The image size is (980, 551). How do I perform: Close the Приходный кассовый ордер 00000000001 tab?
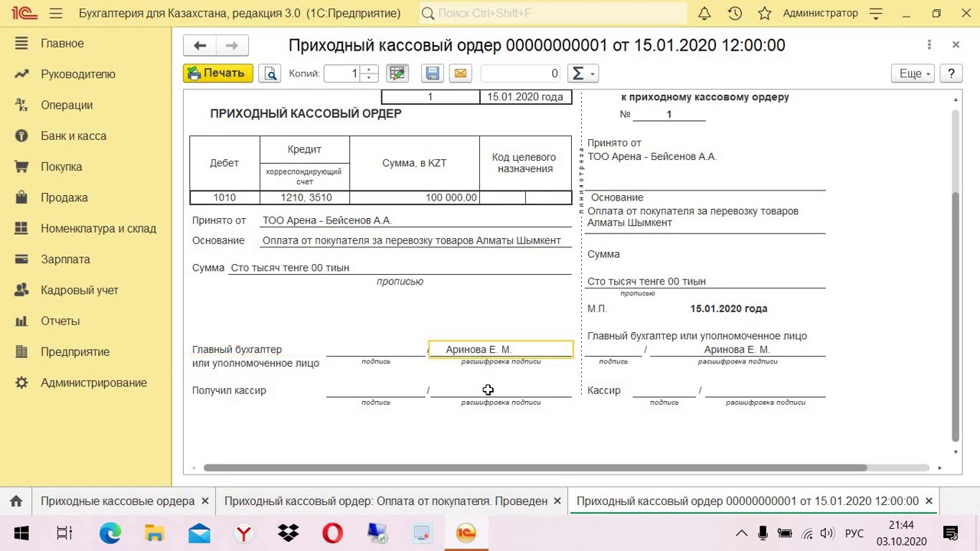point(929,501)
